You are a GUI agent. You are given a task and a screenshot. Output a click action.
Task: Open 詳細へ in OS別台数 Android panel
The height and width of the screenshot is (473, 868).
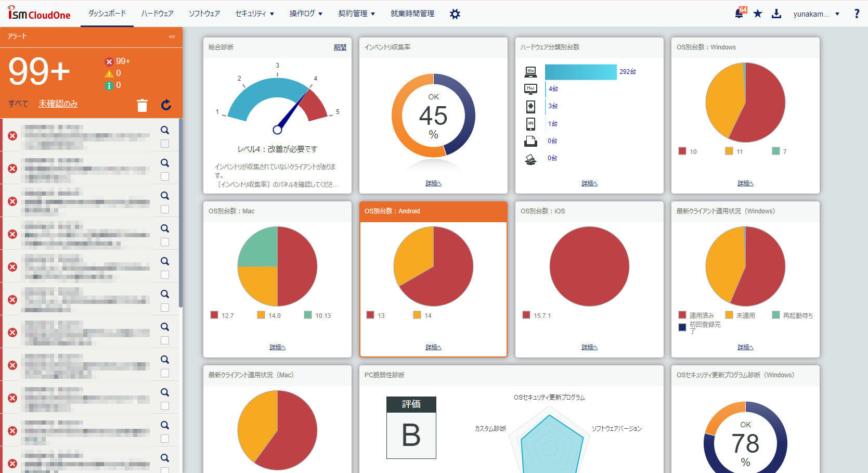(433, 347)
